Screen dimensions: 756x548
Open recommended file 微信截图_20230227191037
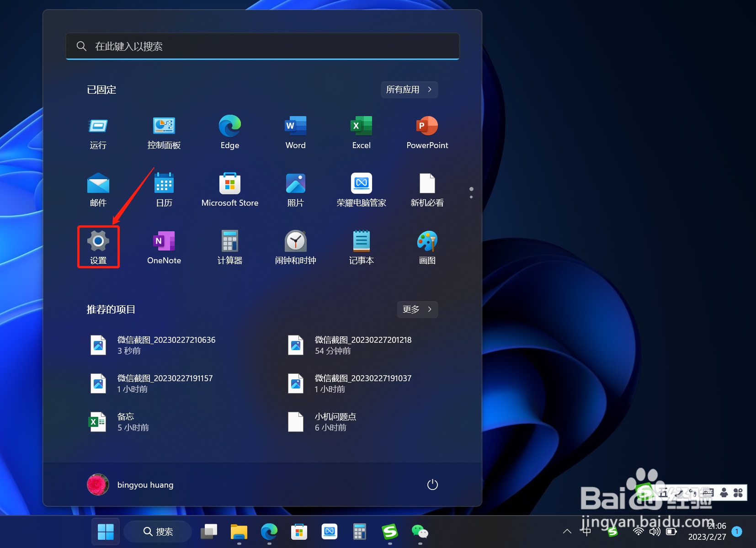click(x=351, y=383)
